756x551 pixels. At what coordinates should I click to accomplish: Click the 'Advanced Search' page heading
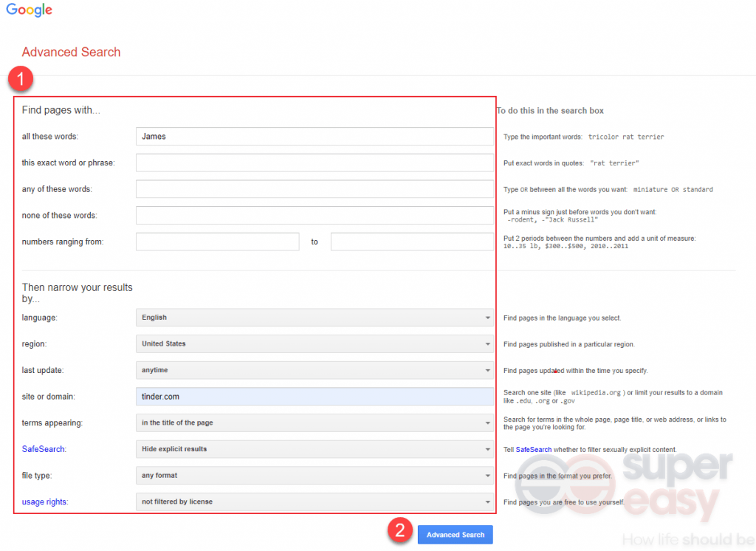coord(71,52)
